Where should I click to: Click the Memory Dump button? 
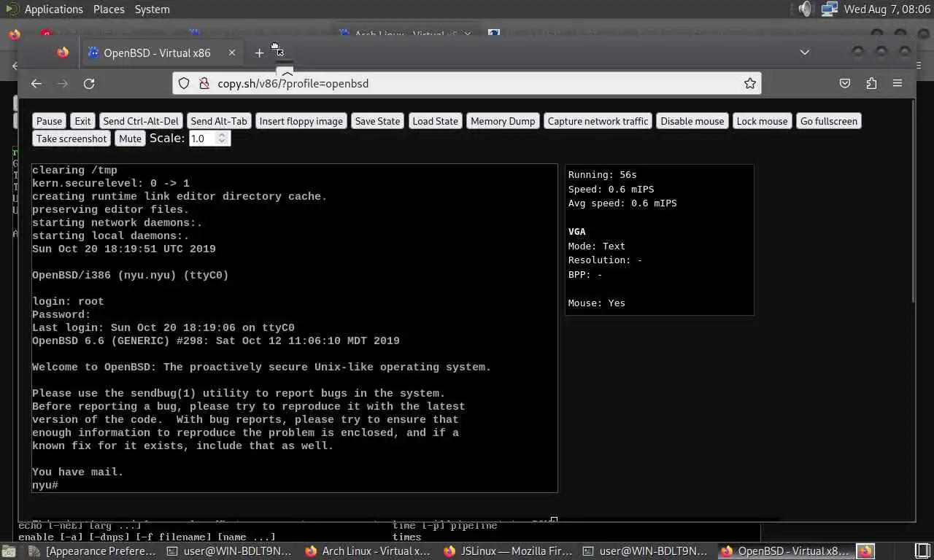[503, 121]
